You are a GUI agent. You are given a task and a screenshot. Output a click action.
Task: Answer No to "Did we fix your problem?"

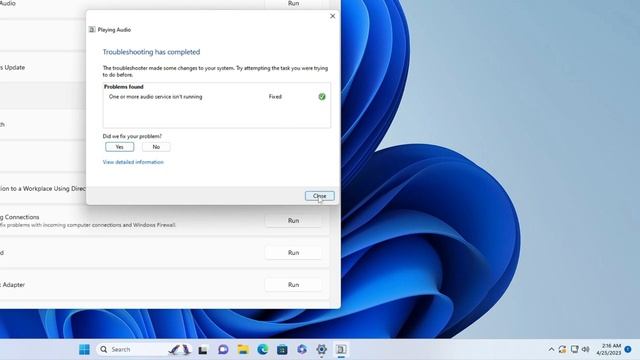156,147
